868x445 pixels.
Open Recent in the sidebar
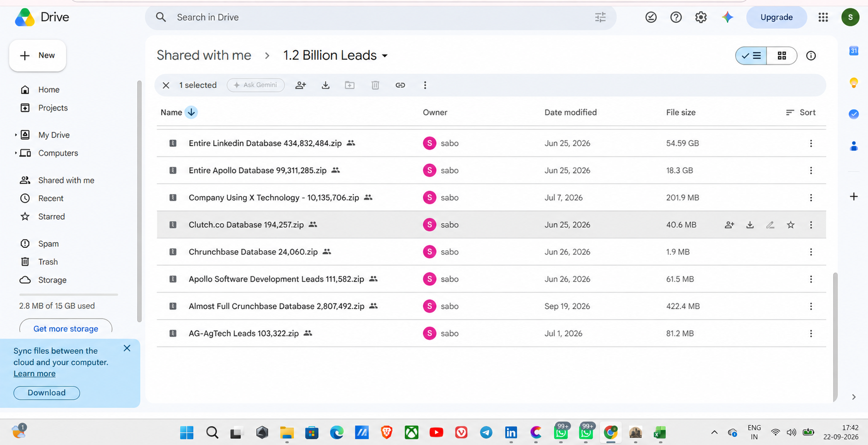(x=51, y=198)
